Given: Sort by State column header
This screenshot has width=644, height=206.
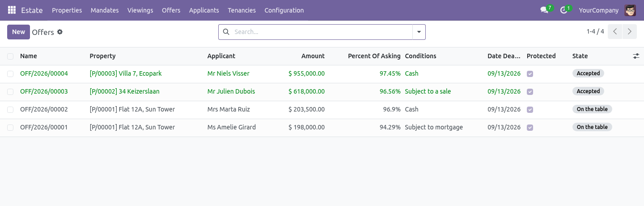Looking at the screenshot, I should (580, 56).
